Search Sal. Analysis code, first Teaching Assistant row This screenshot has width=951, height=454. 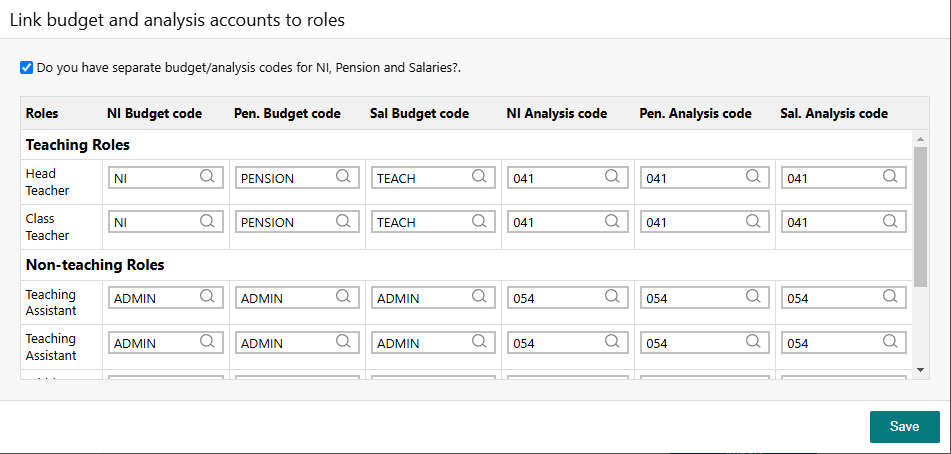click(890, 296)
